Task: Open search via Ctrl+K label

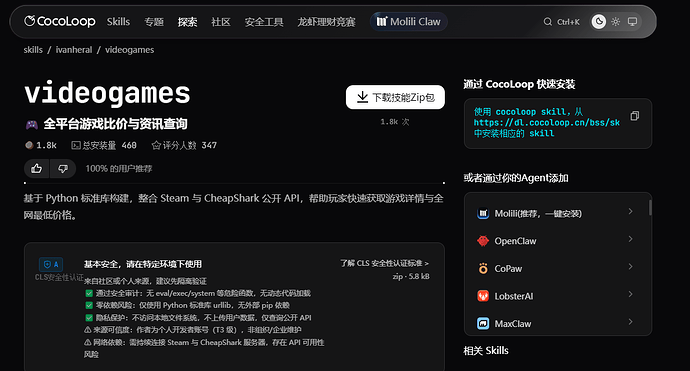Action: click(x=568, y=22)
